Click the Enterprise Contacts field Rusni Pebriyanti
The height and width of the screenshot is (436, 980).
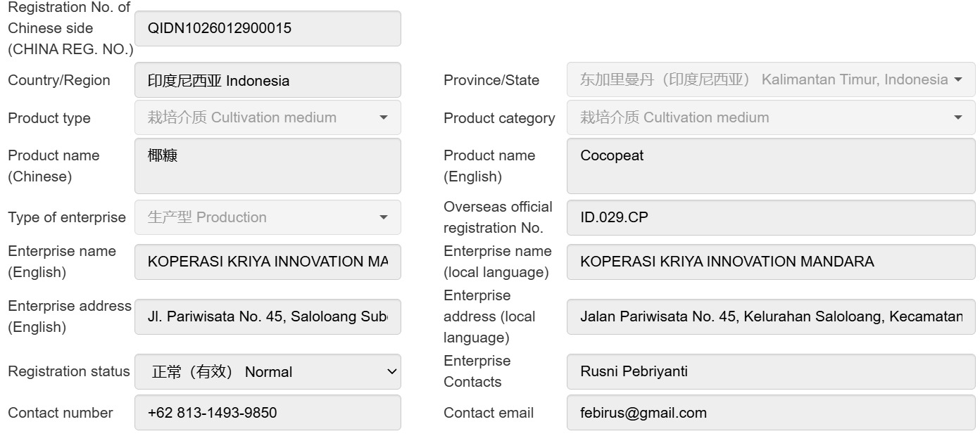771,371
